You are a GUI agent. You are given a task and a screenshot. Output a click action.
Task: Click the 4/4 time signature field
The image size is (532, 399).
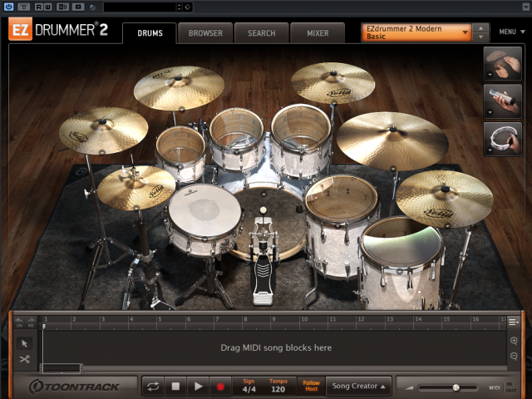pyautogui.click(x=249, y=389)
